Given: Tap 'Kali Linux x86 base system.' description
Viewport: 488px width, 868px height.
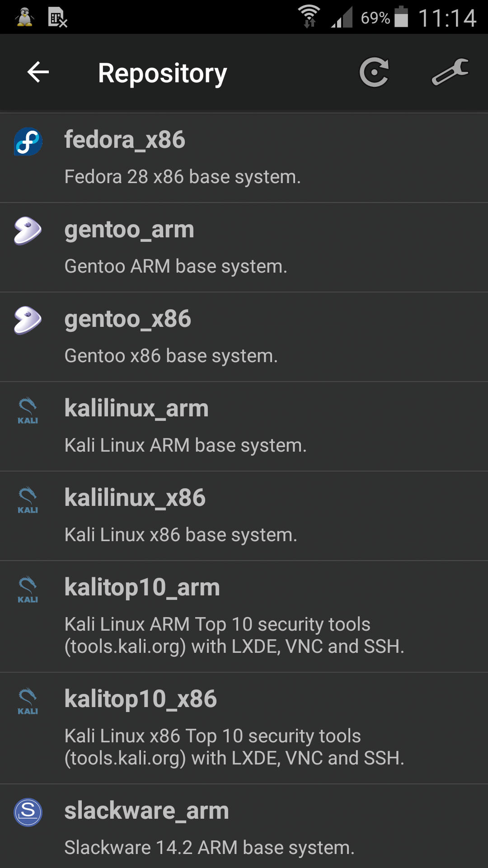Looking at the screenshot, I should tap(181, 535).
